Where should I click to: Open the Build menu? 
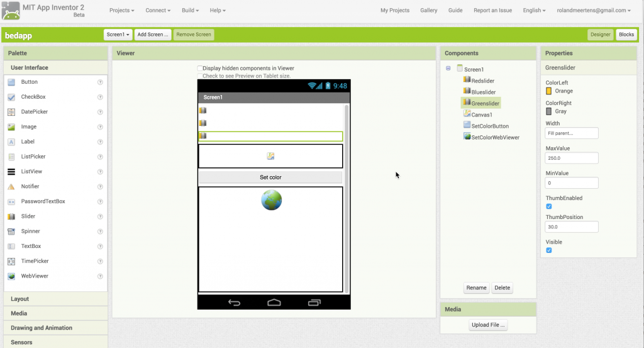click(190, 11)
